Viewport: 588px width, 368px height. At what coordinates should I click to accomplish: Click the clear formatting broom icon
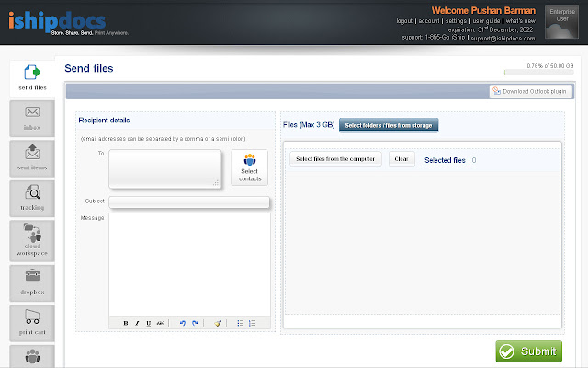pyautogui.click(x=218, y=323)
